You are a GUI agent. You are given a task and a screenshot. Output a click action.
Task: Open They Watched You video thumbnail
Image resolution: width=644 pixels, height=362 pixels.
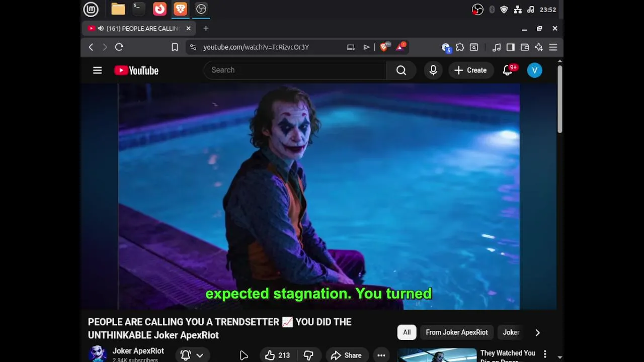[437, 355]
